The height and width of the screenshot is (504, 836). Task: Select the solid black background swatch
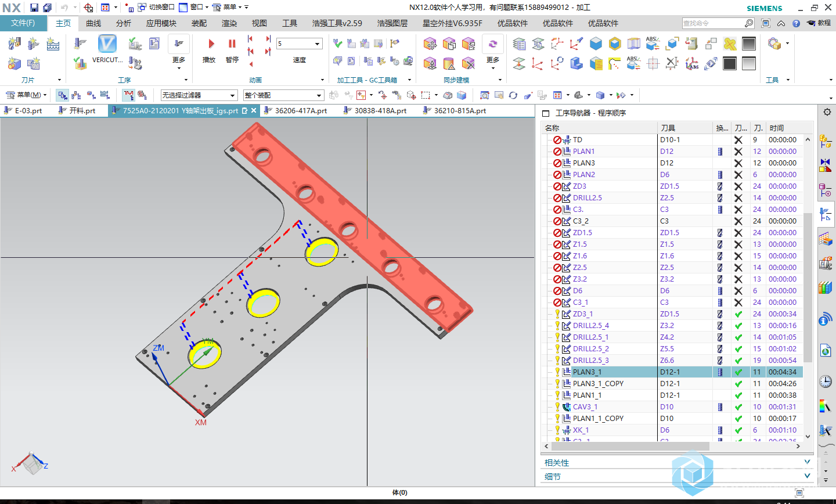(x=730, y=63)
